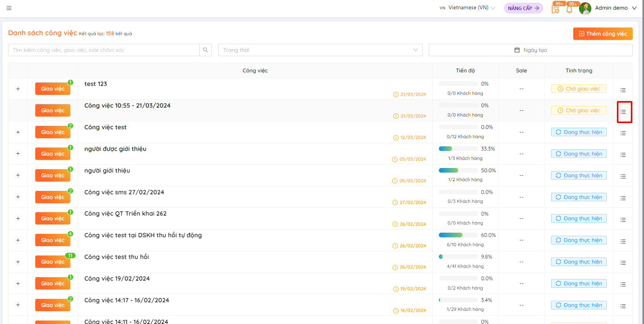This screenshot has height=324, width=644.
Task: Click clock icon beside date 12/03/2024
Action: tap(396, 138)
